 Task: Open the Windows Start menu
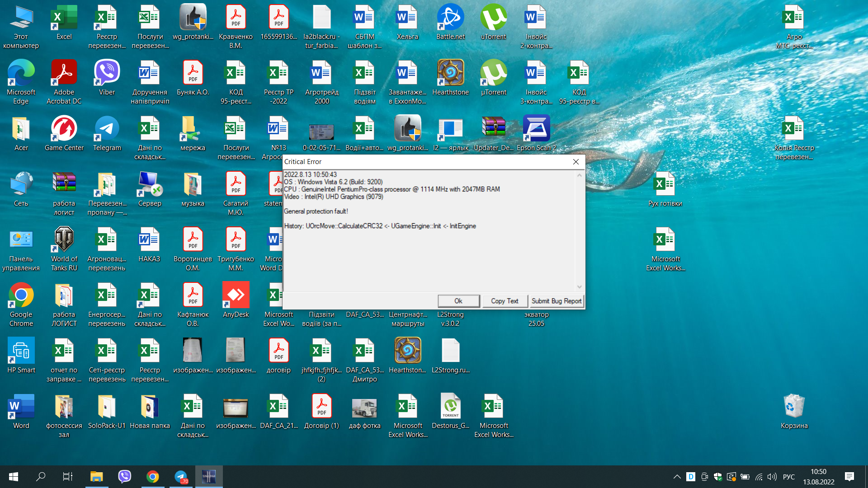pos(14,477)
